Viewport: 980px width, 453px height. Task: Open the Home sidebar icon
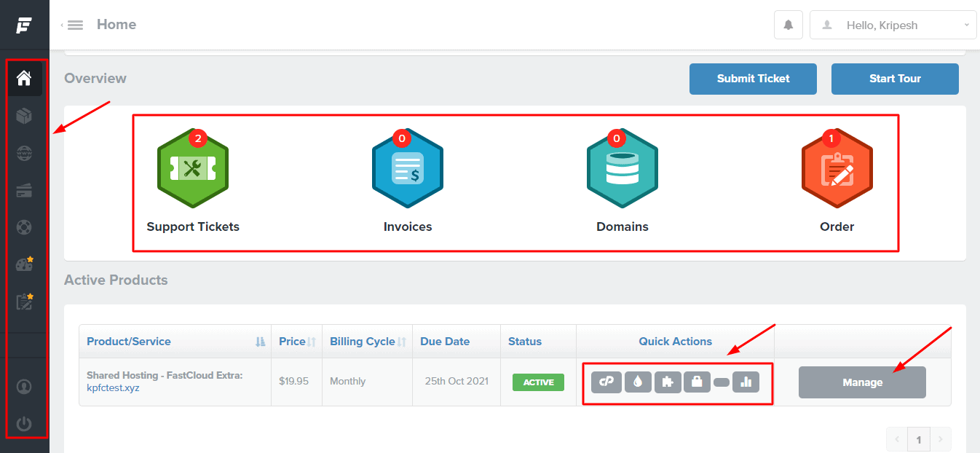24,78
